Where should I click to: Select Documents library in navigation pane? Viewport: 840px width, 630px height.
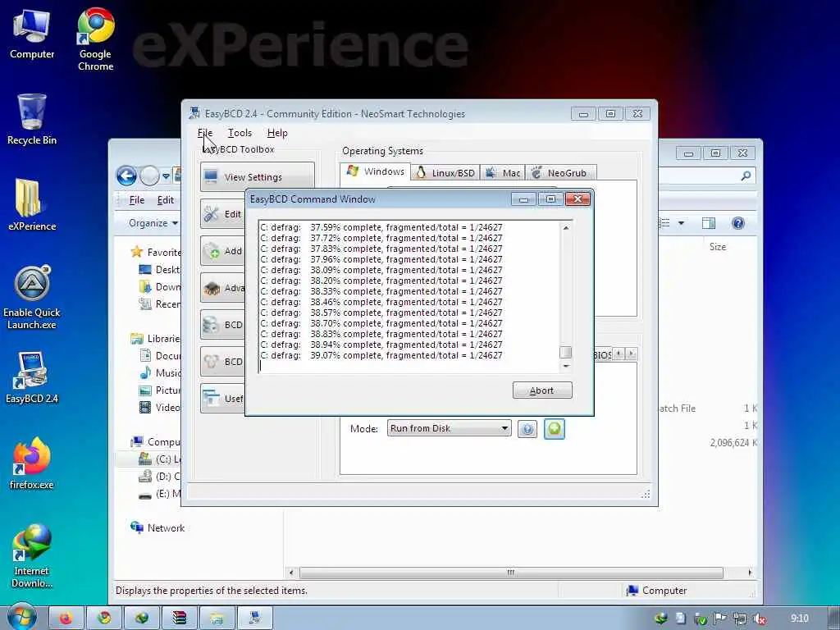pyautogui.click(x=160, y=356)
